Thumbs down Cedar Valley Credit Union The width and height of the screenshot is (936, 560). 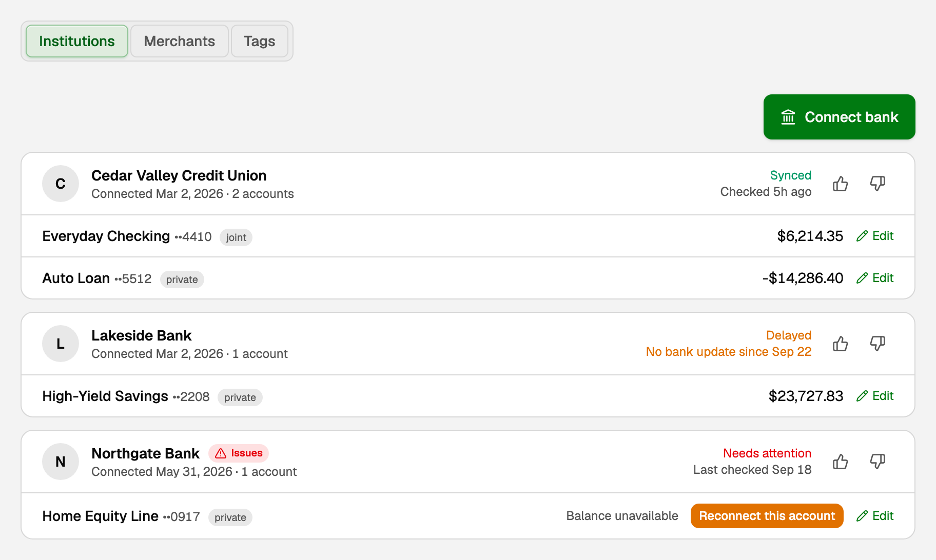pos(878,184)
